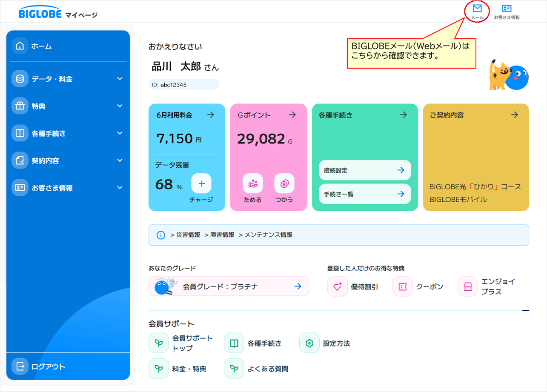This screenshot has width=547, height=392.
Task: Click the info circle icon
Action: click(161, 235)
